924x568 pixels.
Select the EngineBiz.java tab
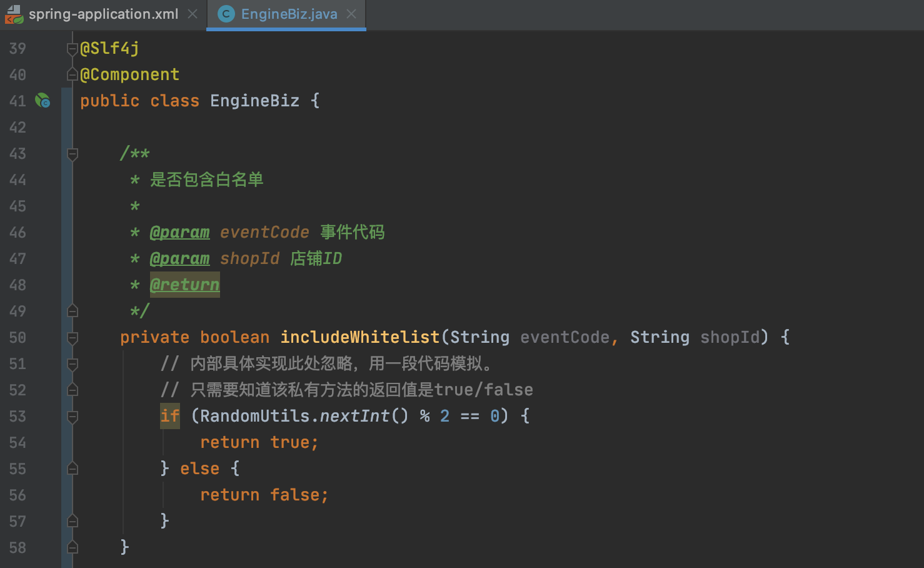tap(289, 14)
